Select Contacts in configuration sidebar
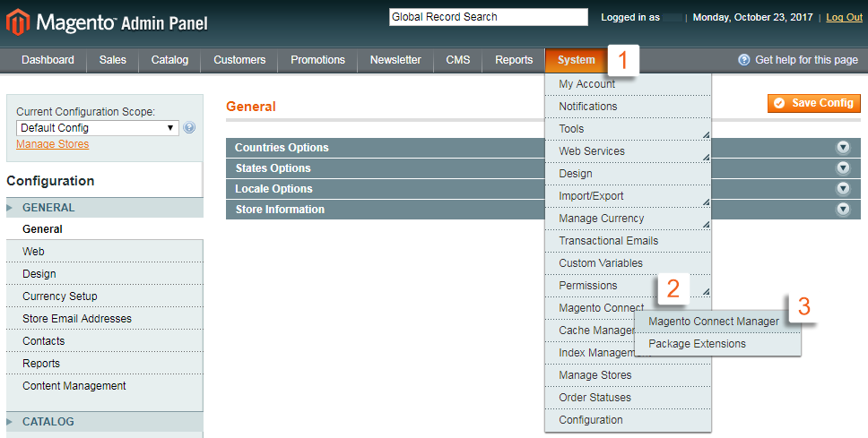The height and width of the screenshot is (438, 868). pos(105,341)
